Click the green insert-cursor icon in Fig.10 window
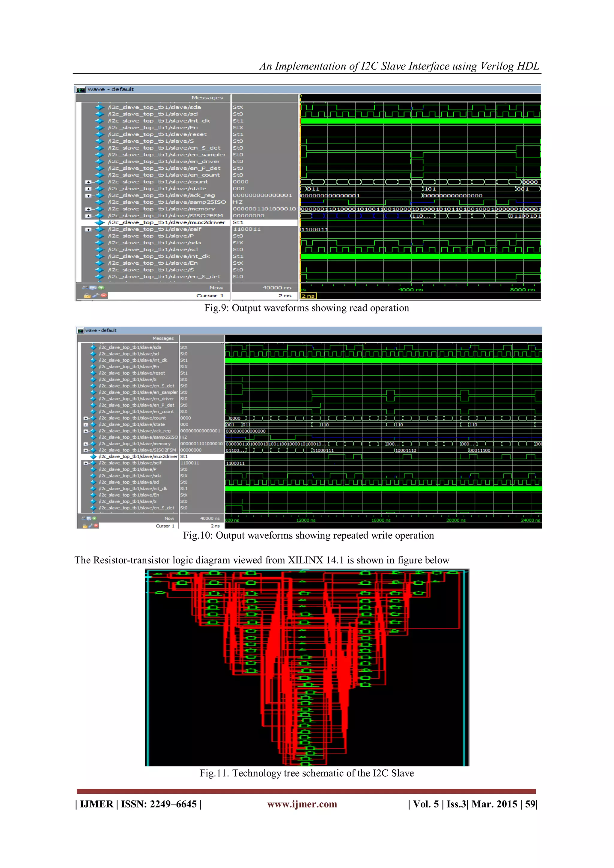Image resolution: width=614 pixels, height=868 pixels. (94, 518)
